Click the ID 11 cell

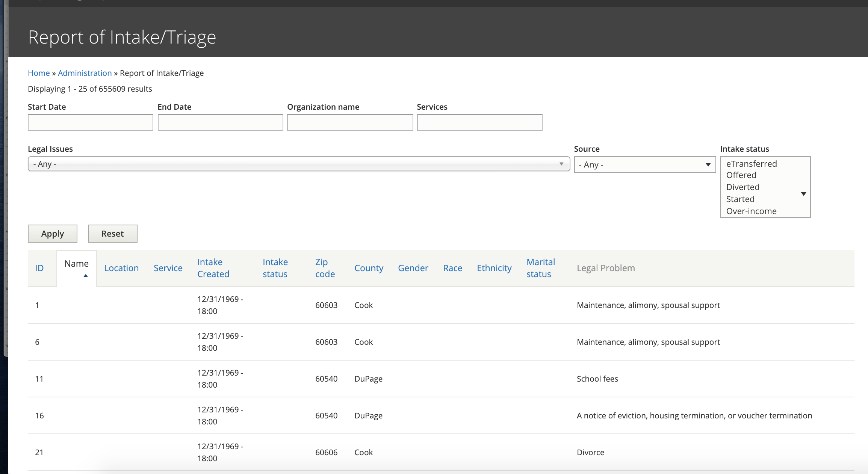[x=39, y=379]
